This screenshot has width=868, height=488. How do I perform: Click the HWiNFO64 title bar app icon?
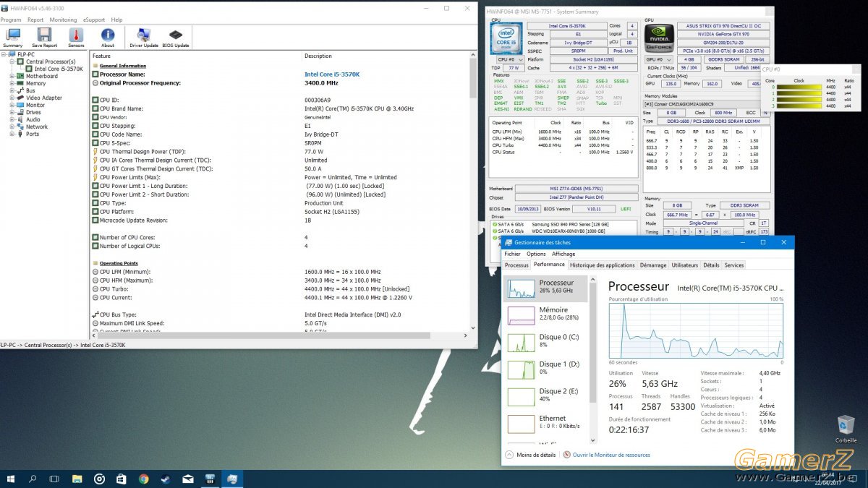pos(5,8)
